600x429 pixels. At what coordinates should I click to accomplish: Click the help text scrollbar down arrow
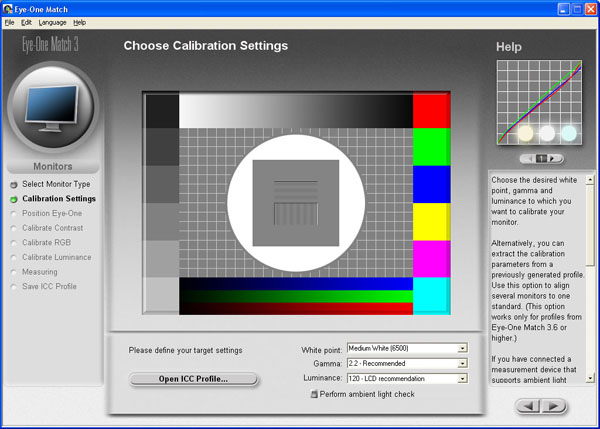pos(590,378)
